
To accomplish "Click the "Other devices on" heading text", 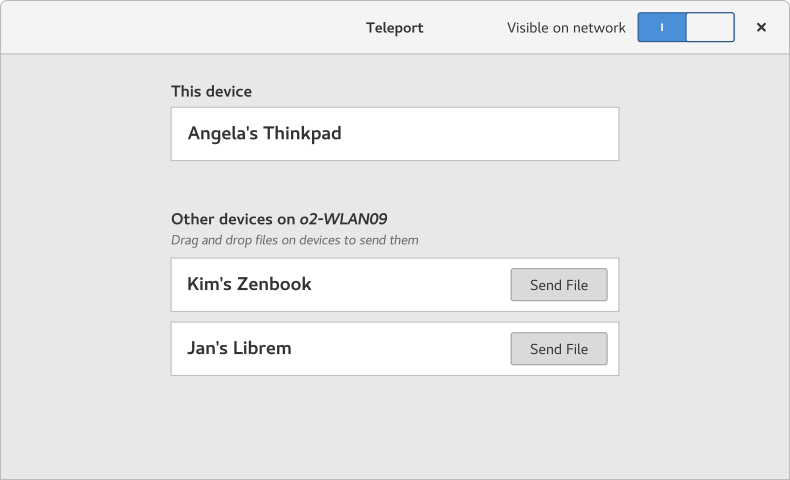I will pyautogui.click(x=233, y=218).
